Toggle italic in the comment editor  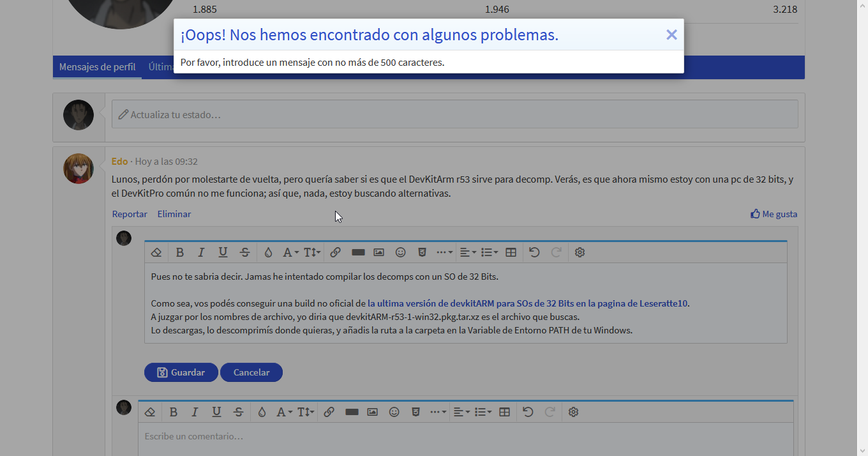point(195,412)
